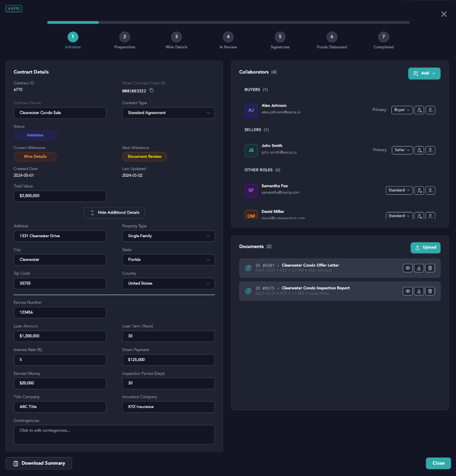Open the Property Type dropdown
The image size is (456, 476).
[x=168, y=236]
